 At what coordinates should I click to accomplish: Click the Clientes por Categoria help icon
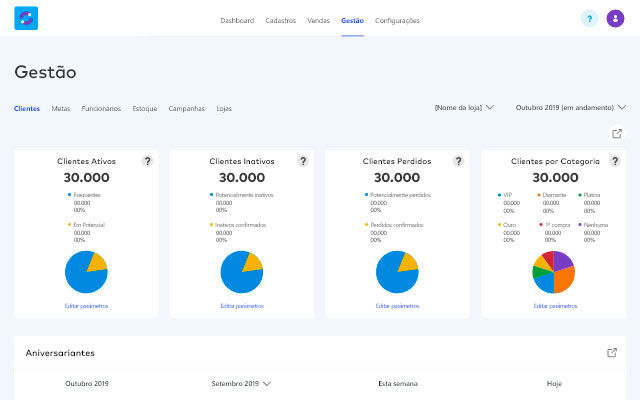pyautogui.click(x=615, y=161)
